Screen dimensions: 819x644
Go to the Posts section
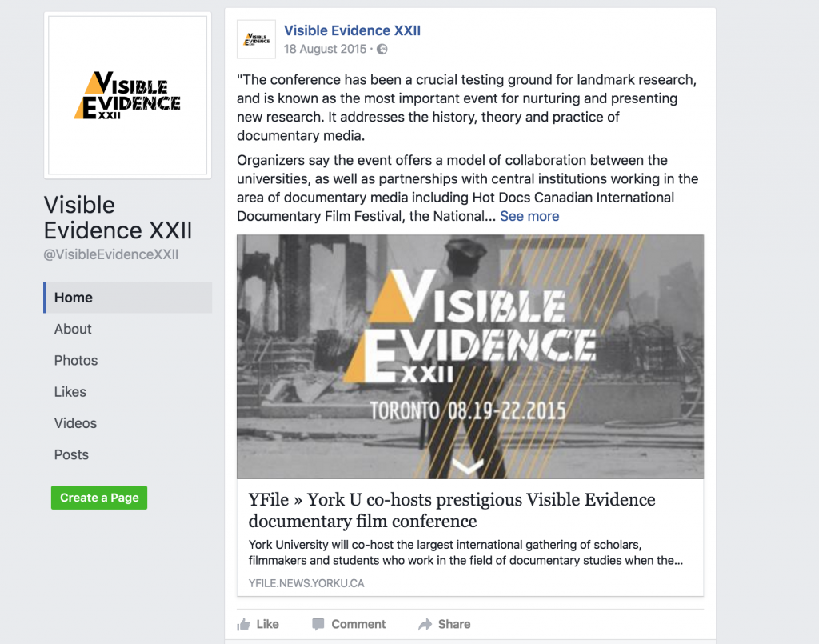point(71,454)
